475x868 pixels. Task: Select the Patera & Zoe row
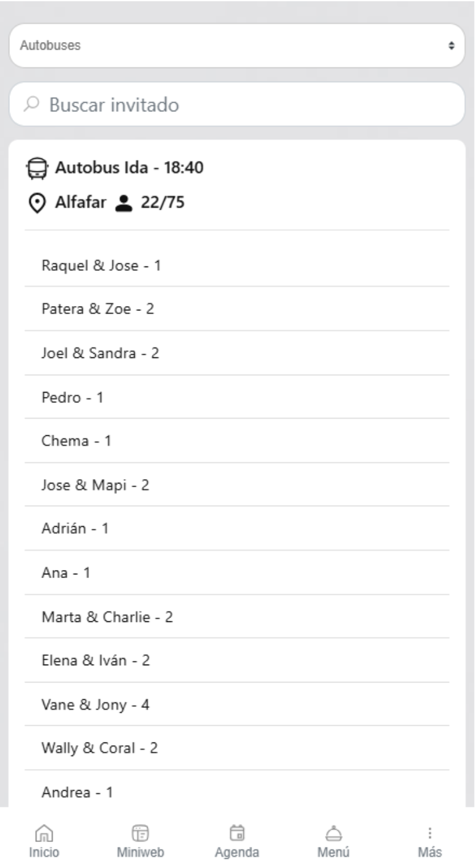click(x=237, y=308)
